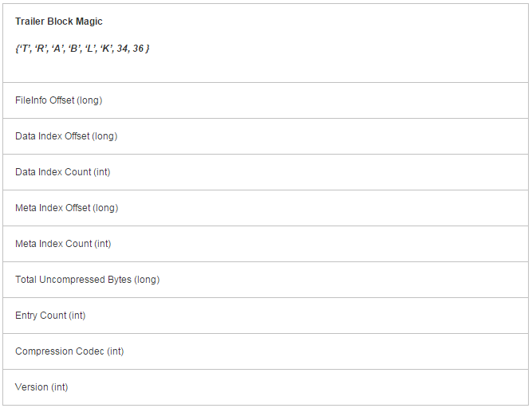Screen dimensions: 532x408
Task: Select the Meta Index Offset (long) row
Action: (266, 208)
